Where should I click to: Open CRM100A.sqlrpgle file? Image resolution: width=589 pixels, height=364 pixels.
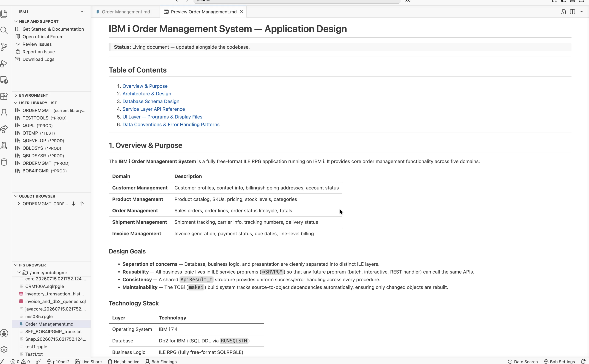[x=51, y=286]
